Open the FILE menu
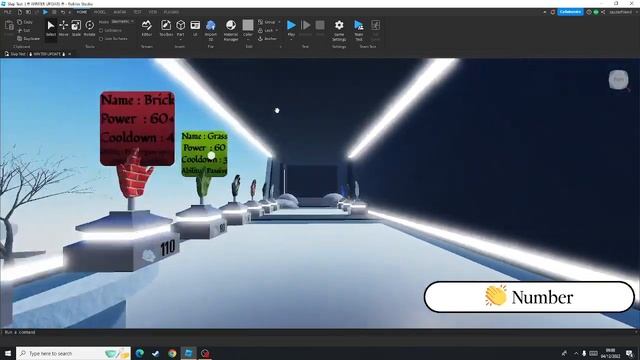Image resolution: width=640 pixels, height=360 pixels. [x=7, y=12]
